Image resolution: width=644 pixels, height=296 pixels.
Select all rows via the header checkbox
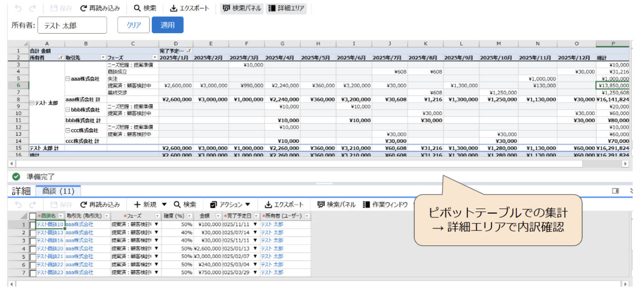(x=31, y=215)
